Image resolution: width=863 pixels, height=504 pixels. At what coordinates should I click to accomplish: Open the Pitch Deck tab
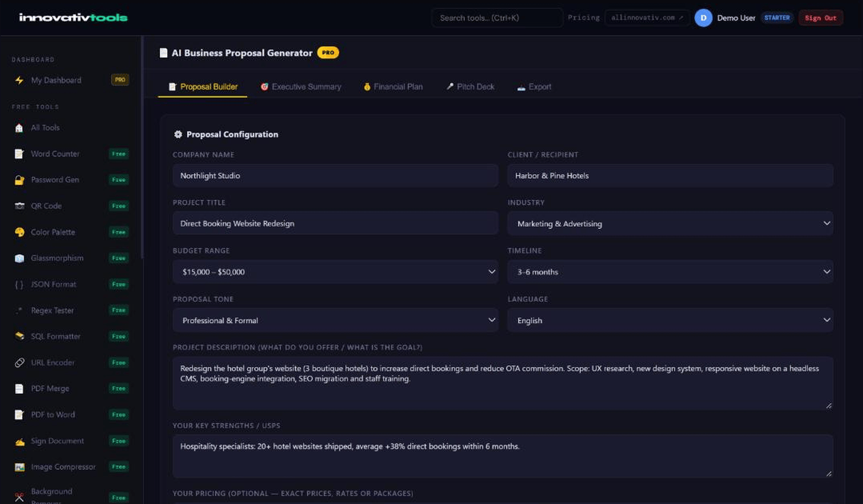point(470,87)
